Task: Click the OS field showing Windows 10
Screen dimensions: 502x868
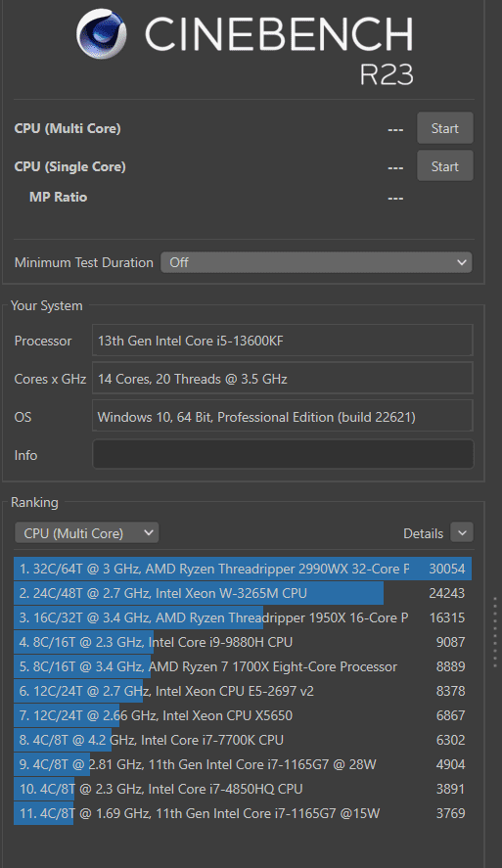Action: pyautogui.click(x=282, y=416)
